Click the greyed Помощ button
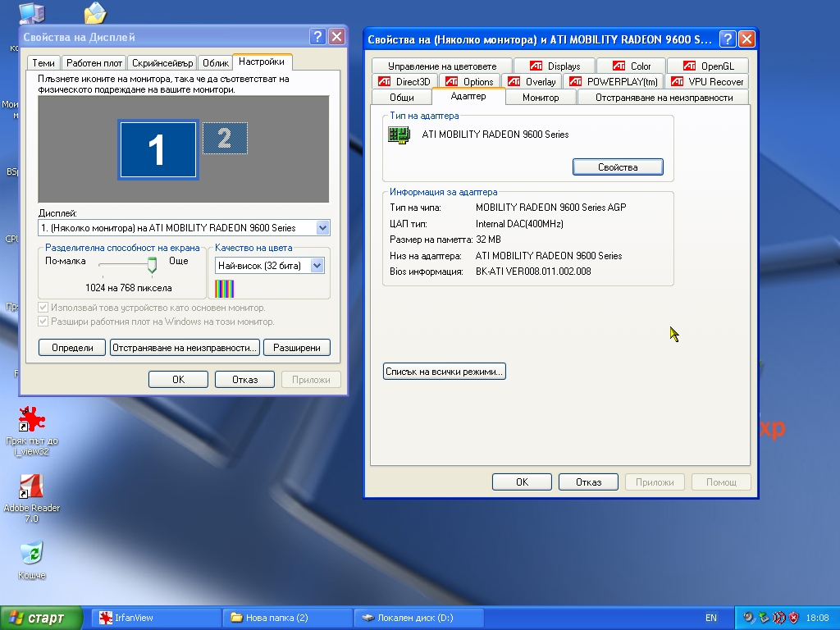840x630 pixels. 721,482
